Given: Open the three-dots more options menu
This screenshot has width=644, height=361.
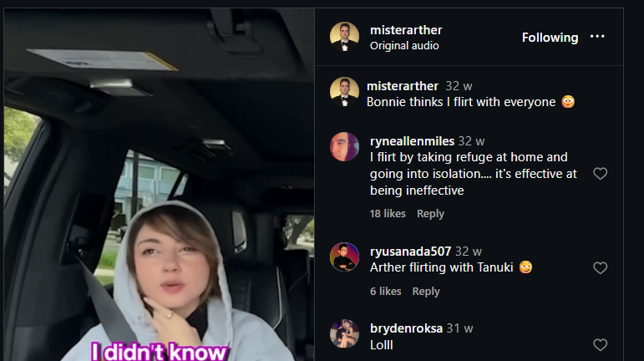Looking at the screenshot, I should 597,37.
